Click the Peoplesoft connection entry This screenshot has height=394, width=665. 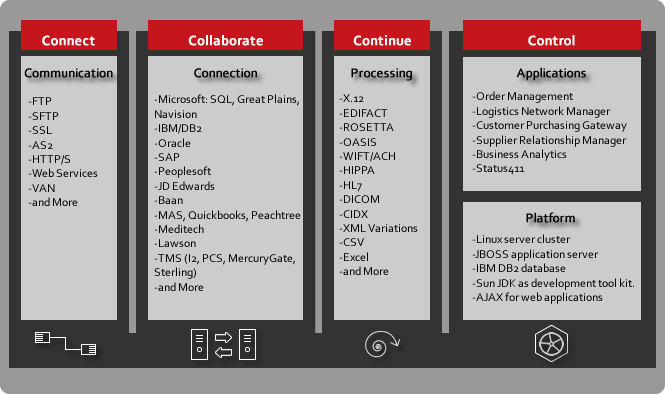[x=183, y=171]
